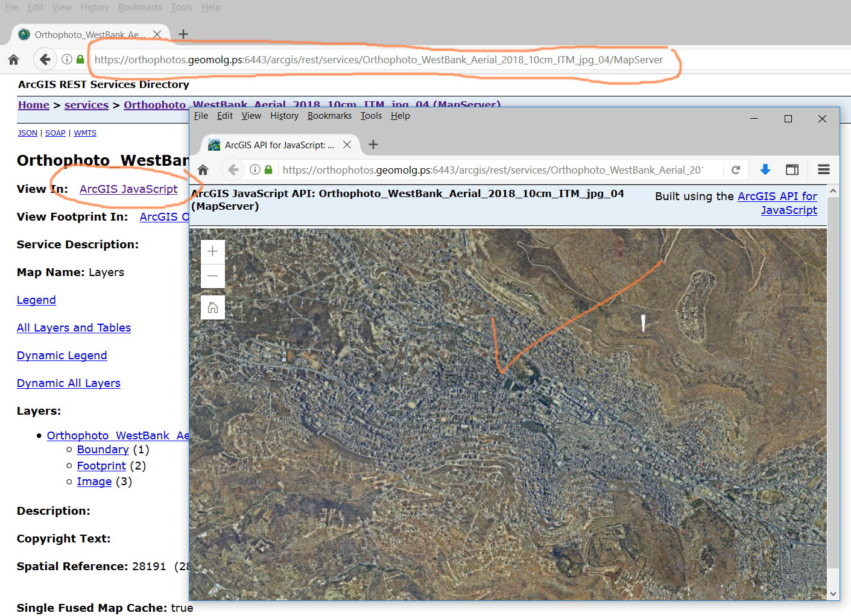This screenshot has height=616, width=851.
Task: Zoom in on the map with plus button
Action: click(212, 251)
